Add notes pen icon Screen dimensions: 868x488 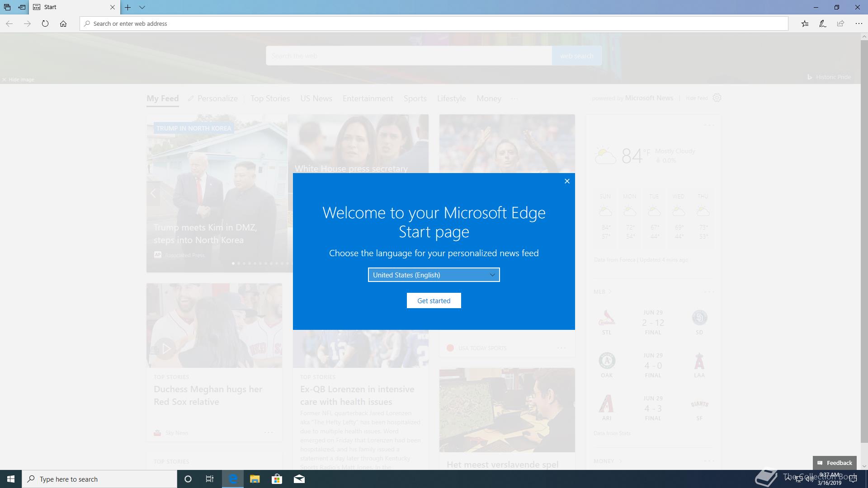click(x=823, y=23)
